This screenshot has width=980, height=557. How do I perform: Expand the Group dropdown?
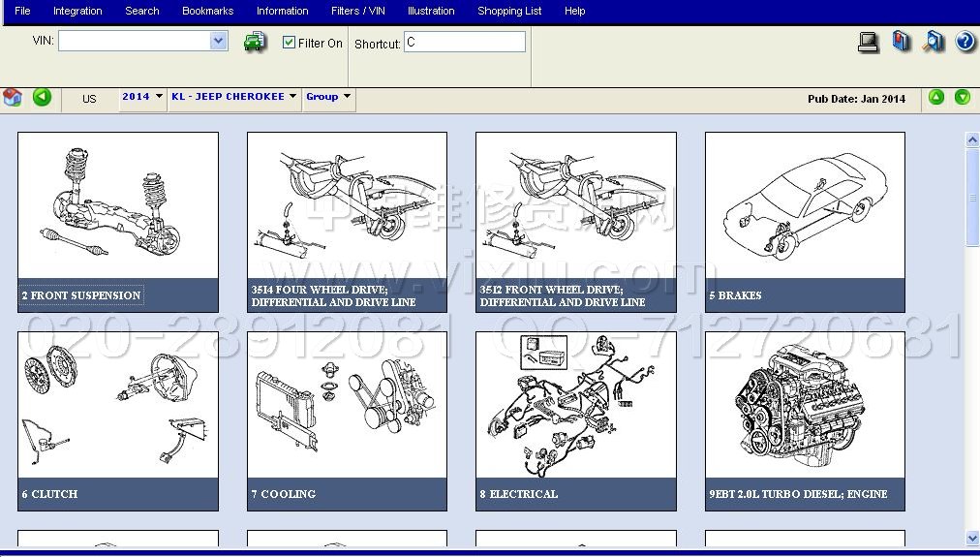pyautogui.click(x=328, y=97)
